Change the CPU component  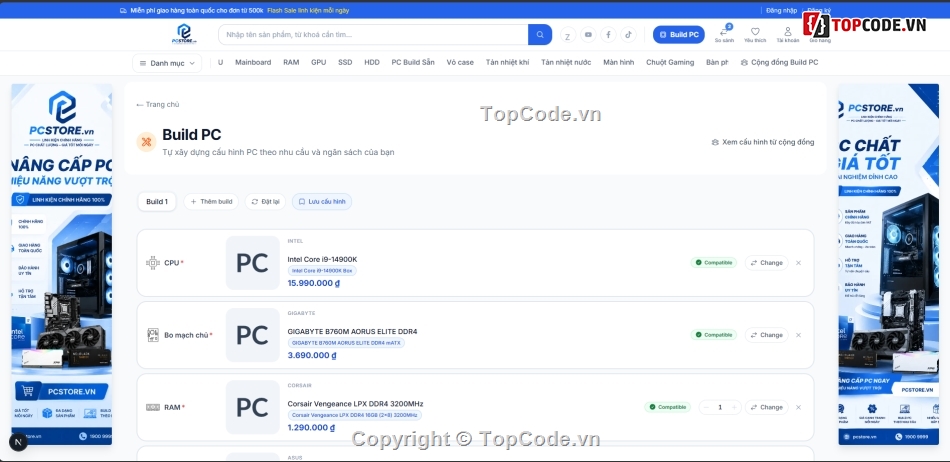point(766,263)
